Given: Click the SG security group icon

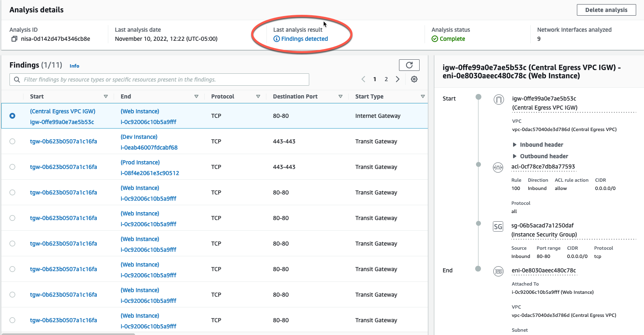Looking at the screenshot, I should tap(498, 226).
